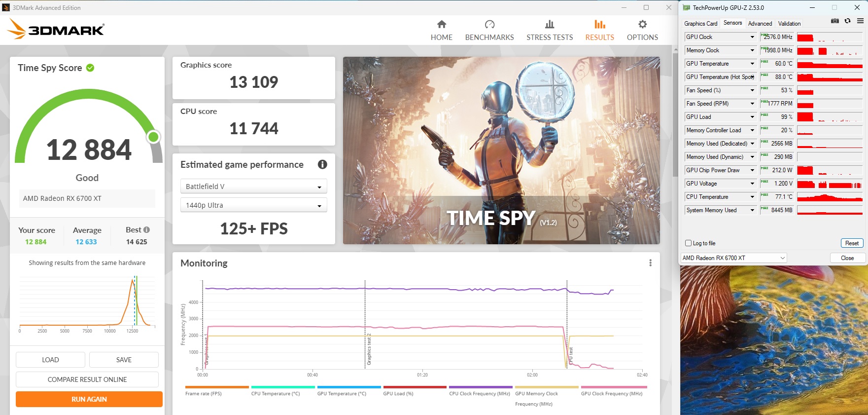
Task: Click the score distribution chart
Action: point(87,303)
